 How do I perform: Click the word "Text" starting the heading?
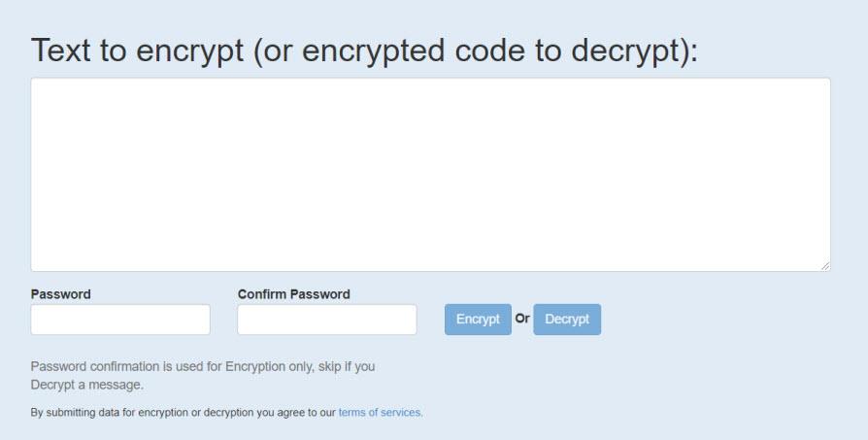click(x=64, y=51)
